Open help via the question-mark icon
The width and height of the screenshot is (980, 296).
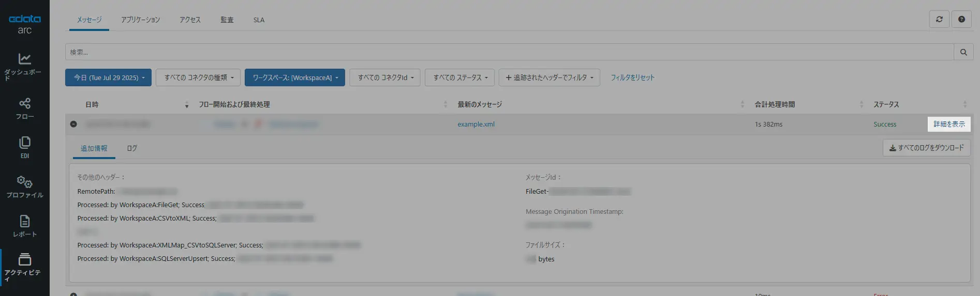click(x=961, y=19)
